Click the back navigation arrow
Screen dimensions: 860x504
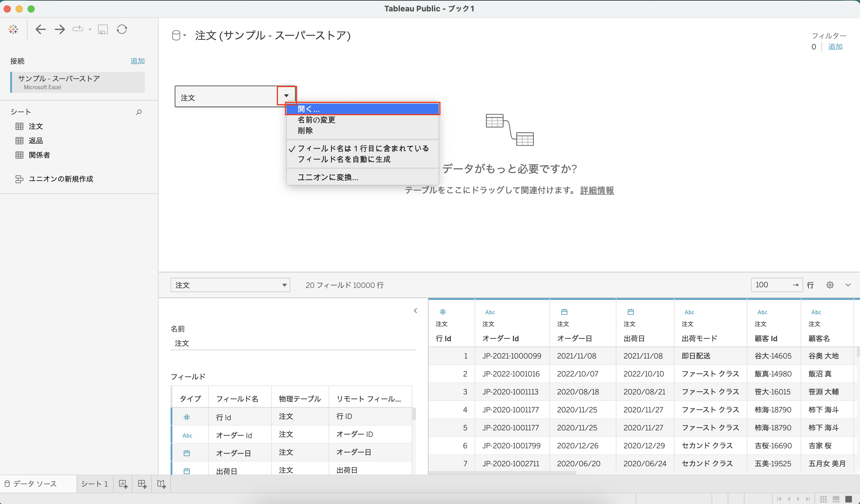point(40,29)
